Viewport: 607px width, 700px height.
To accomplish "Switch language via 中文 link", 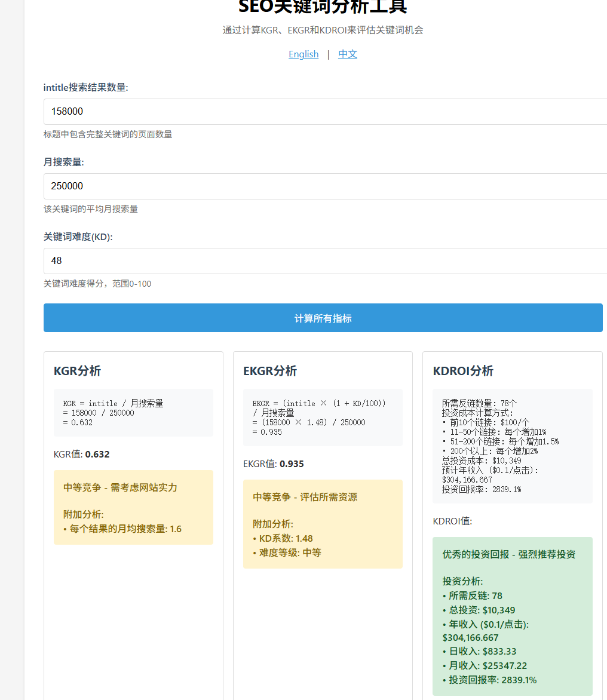I will pyautogui.click(x=348, y=54).
